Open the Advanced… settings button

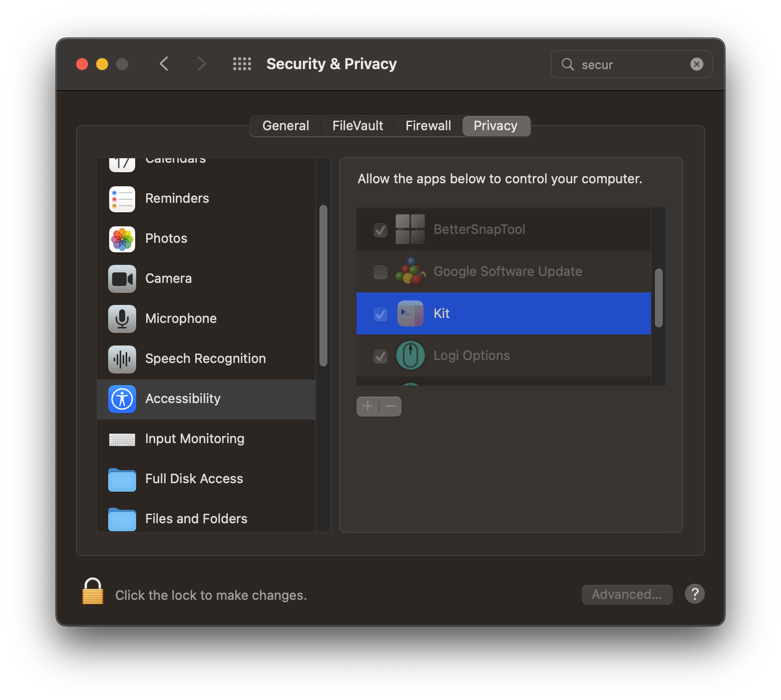tap(627, 594)
